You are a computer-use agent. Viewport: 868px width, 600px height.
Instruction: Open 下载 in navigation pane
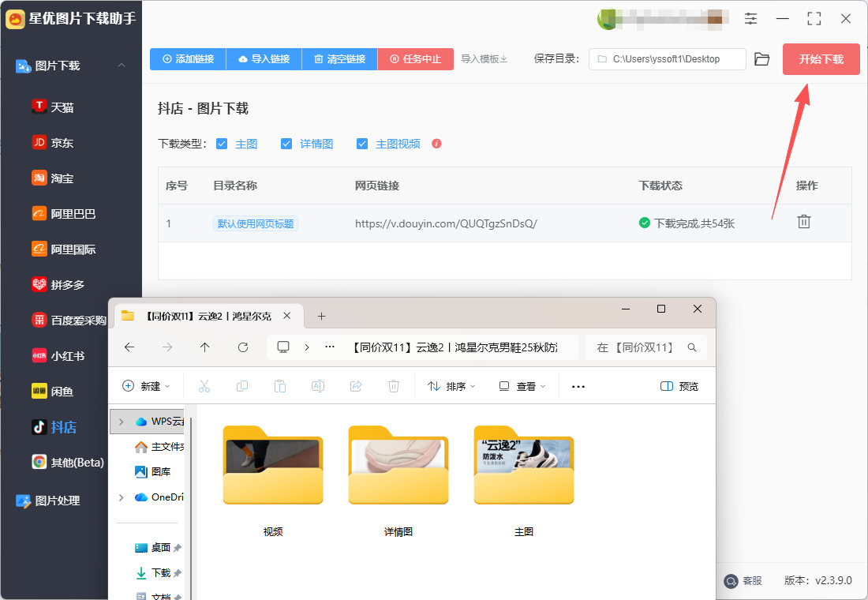point(153,572)
